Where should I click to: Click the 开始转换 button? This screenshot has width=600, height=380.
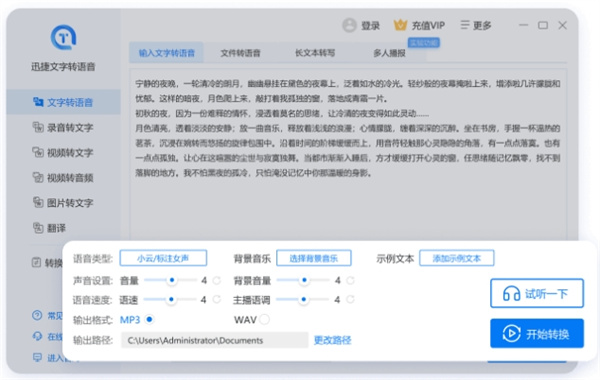[x=537, y=334]
